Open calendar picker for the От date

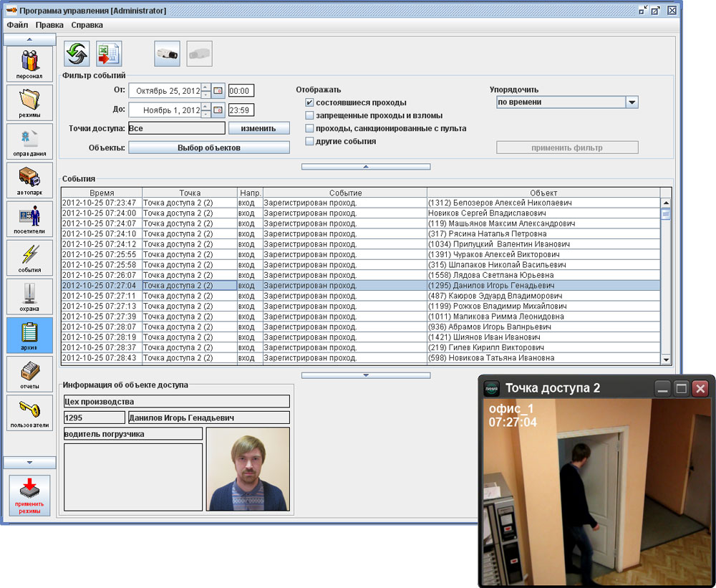tap(218, 91)
